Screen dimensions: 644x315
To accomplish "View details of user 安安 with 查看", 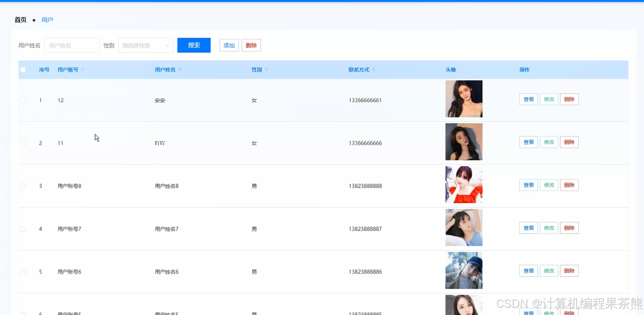I will pos(529,99).
